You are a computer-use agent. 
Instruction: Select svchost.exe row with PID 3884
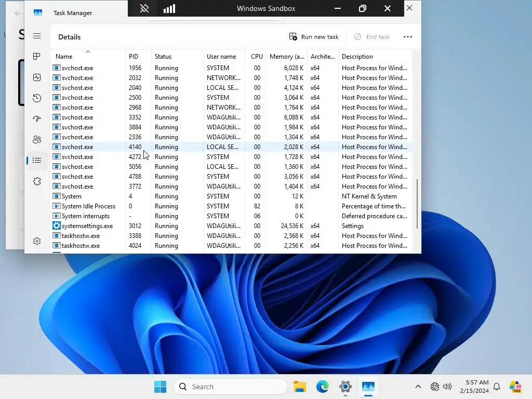232,127
